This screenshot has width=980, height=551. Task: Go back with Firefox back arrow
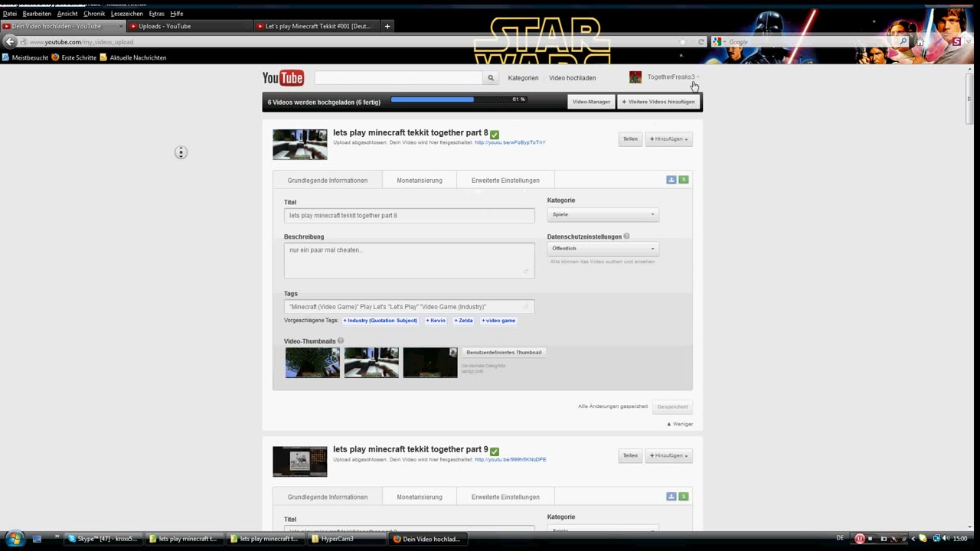(x=10, y=41)
